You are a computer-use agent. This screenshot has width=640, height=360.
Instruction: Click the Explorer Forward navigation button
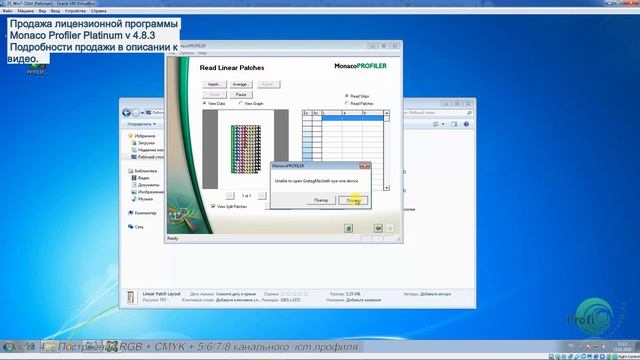[136, 113]
